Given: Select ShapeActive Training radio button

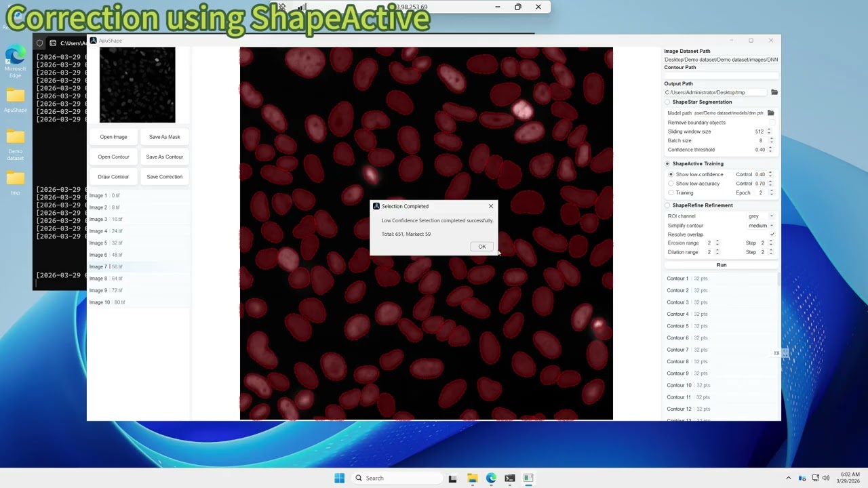Looking at the screenshot, I should coord(667,164).
